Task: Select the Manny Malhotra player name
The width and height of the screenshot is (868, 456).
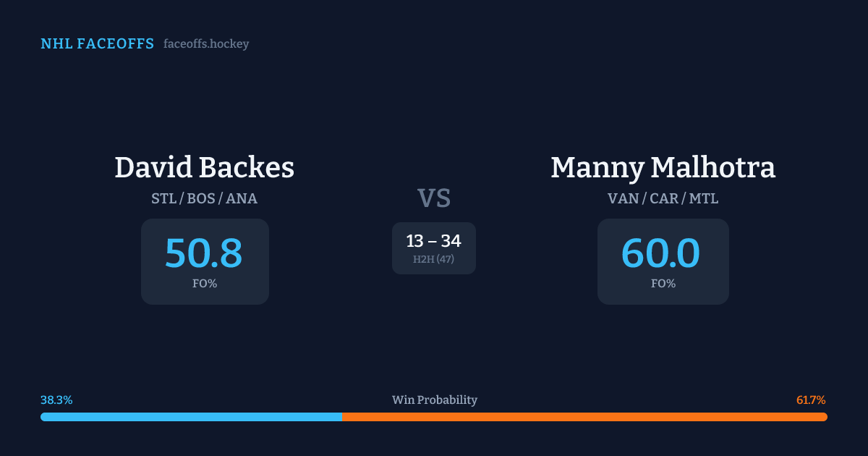Action: pyautogui.click(x=663, y=168)
